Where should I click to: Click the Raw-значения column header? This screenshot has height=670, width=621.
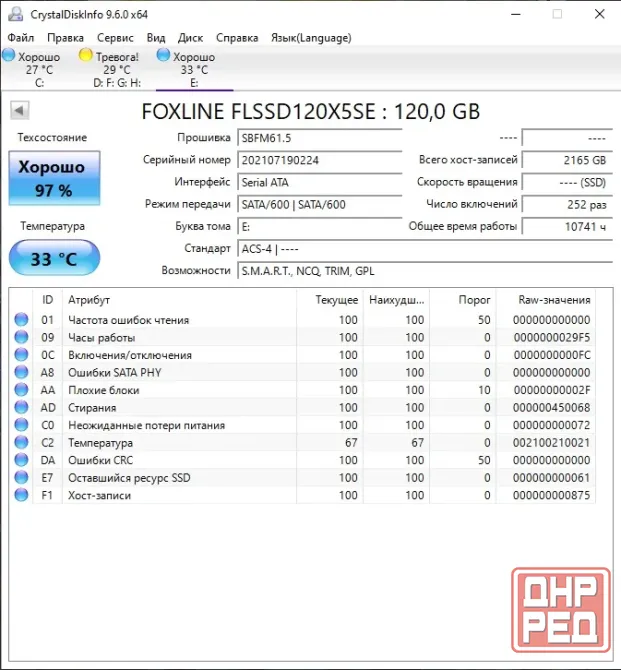[x=546, y=300]
